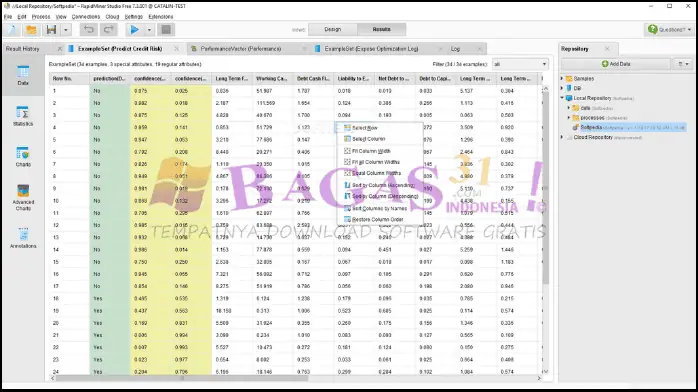Choose Equal Column Widths entry
The image size is (698, 392).
380,173
